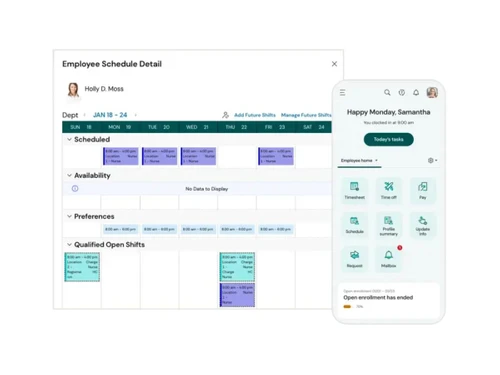Select the THU 22 column header

(236, 127)
